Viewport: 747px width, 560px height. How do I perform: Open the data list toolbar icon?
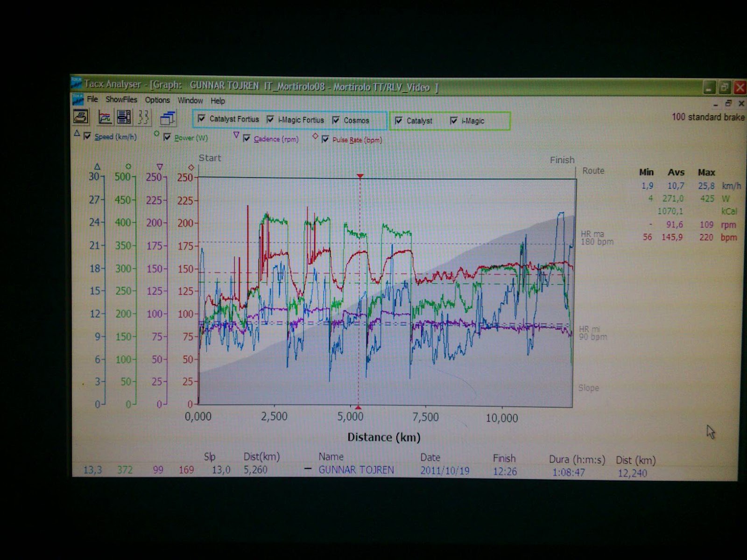click(124, 117)
